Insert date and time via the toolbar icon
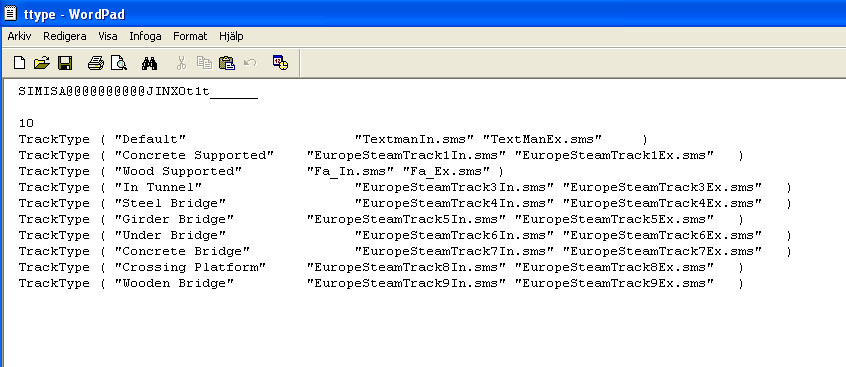 click(280, 63)
